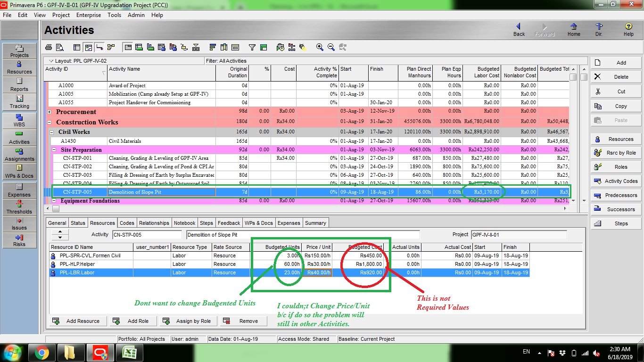
Task: Select the PPL-HLP.Helper resource row
Action: coord(289,264)
